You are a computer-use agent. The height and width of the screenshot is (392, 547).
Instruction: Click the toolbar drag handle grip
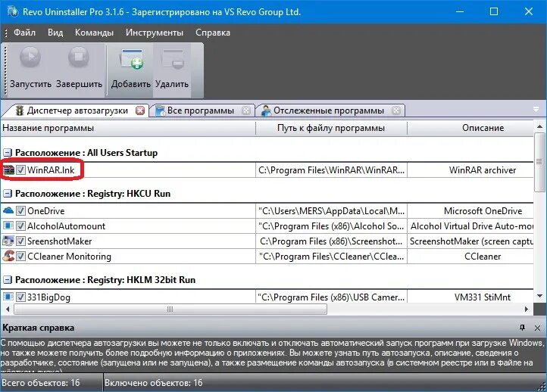point(5,70)
